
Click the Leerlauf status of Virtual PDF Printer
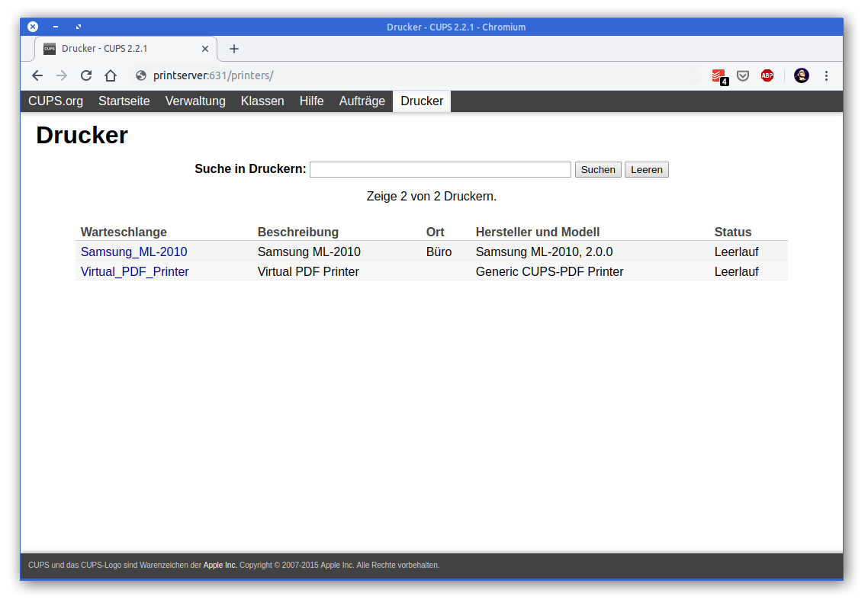[736, 271]
